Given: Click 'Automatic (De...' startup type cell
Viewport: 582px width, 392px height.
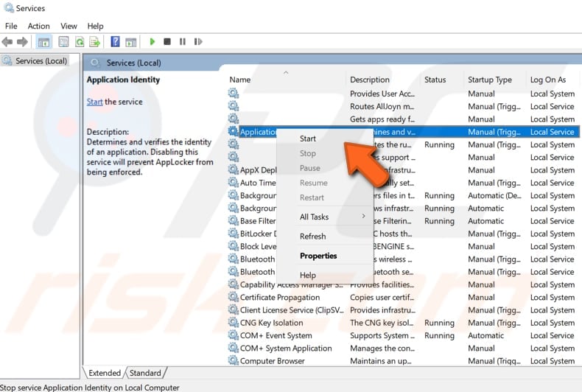Looking at the screenshot, I should click(x=494, y=195).
